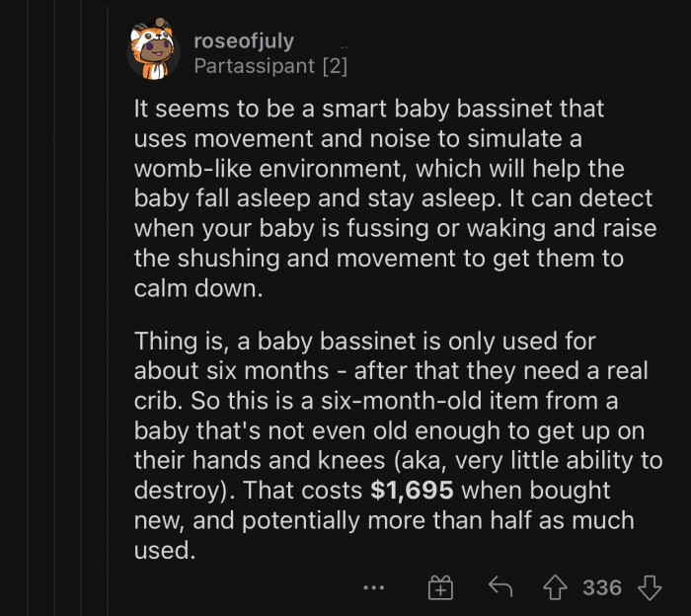
Task: Collapse thread via the line nearest the avatar
Action: [108, 308]
